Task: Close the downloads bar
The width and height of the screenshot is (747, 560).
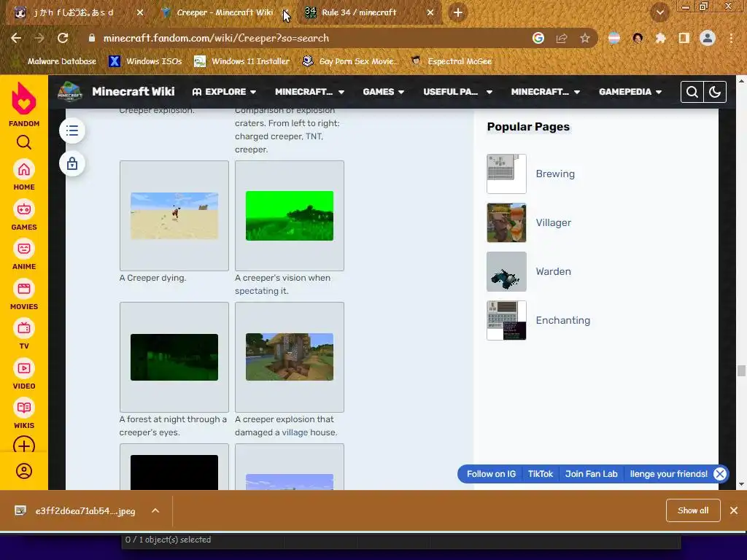Action: 734,510
